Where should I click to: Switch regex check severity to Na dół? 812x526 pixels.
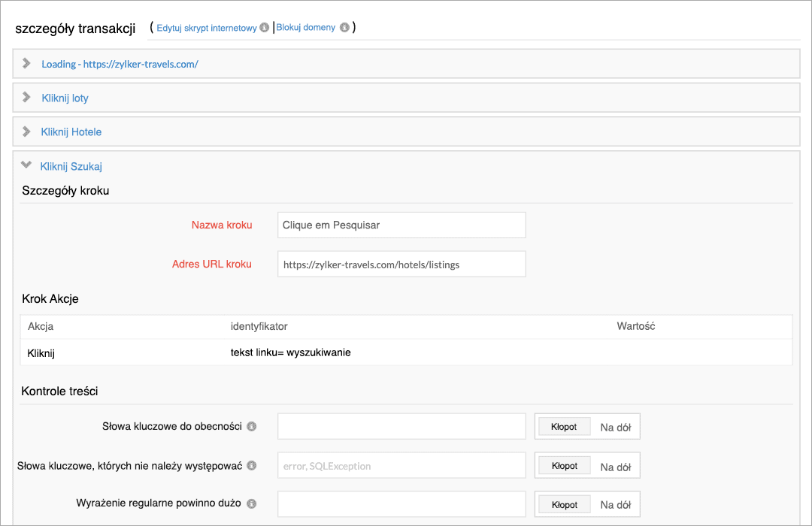tap(615, 503)
